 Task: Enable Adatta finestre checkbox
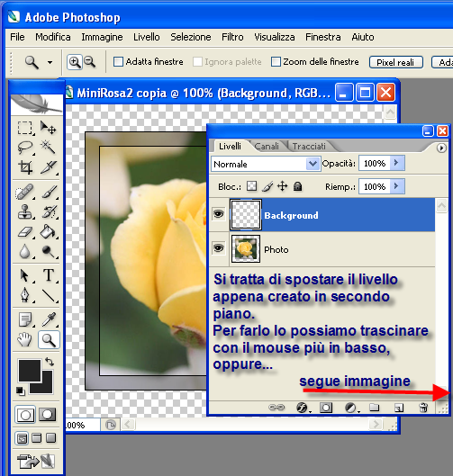(118, 61)
